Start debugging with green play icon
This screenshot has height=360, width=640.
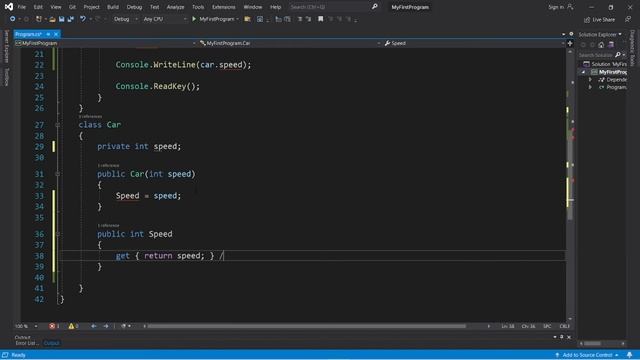(x=194, y=19)
